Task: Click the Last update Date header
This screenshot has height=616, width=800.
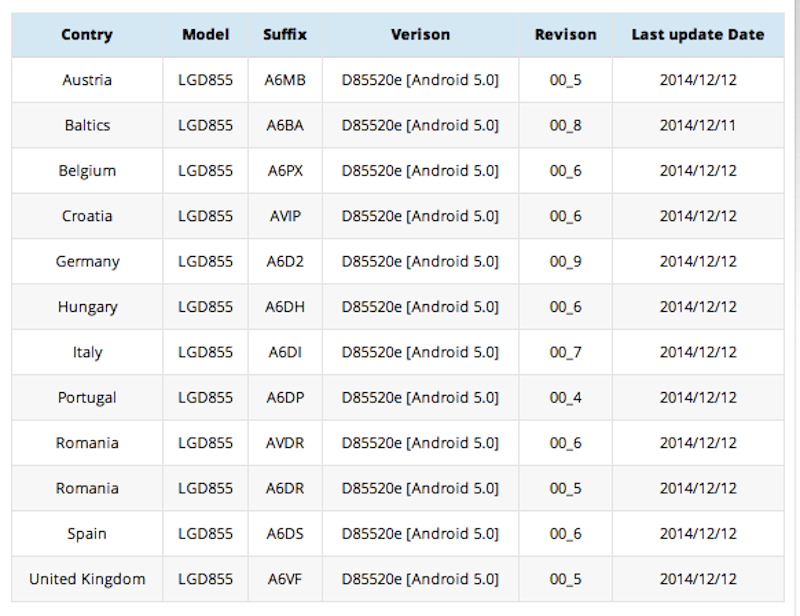Action: (697, 35)
